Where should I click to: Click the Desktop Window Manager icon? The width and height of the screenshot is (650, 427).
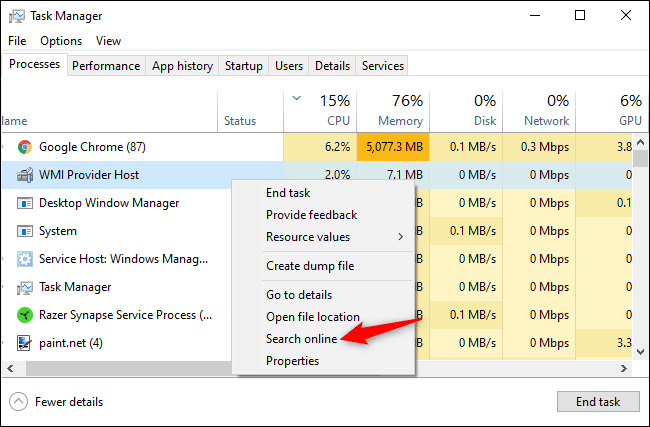click(x=25, y=203)
